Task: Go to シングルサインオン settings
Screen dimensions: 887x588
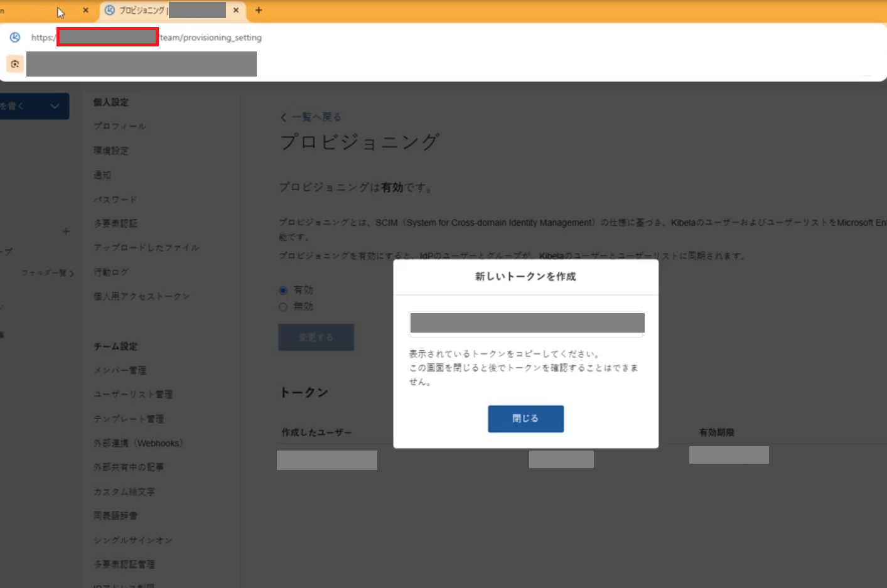Action: pyautogui.click(x=133, y=540)
